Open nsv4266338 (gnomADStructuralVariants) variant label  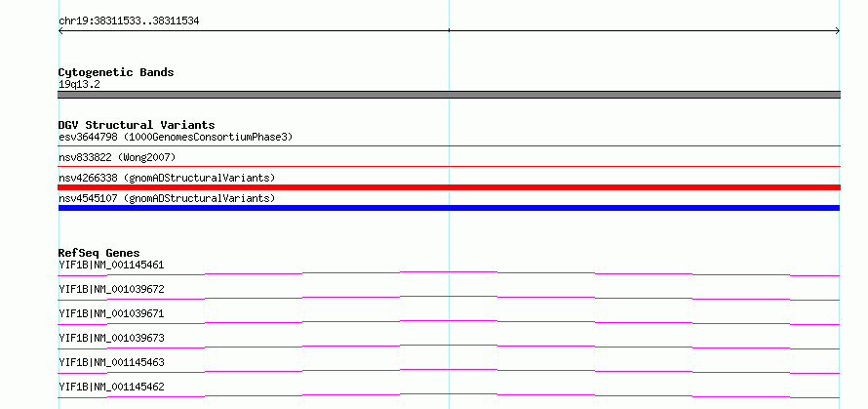point(167,178)
